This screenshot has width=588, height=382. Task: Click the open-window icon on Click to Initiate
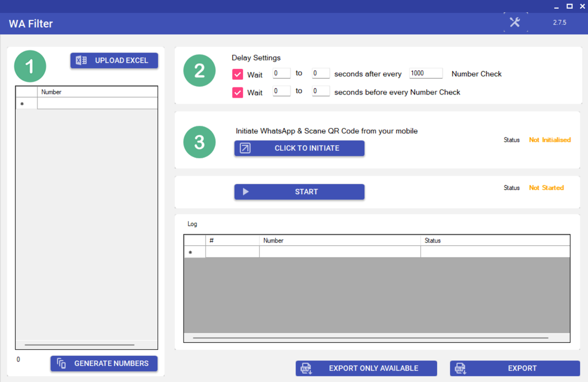[x=245, y=148]
